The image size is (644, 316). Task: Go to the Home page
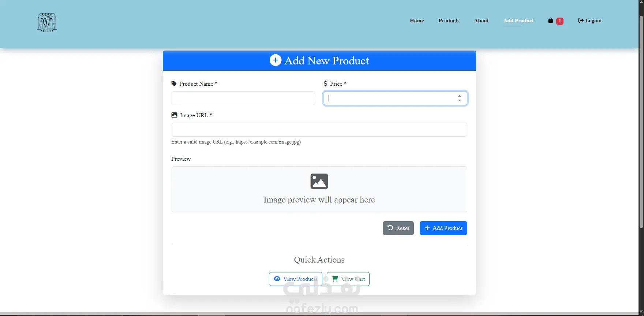click(x=417, y=21)
